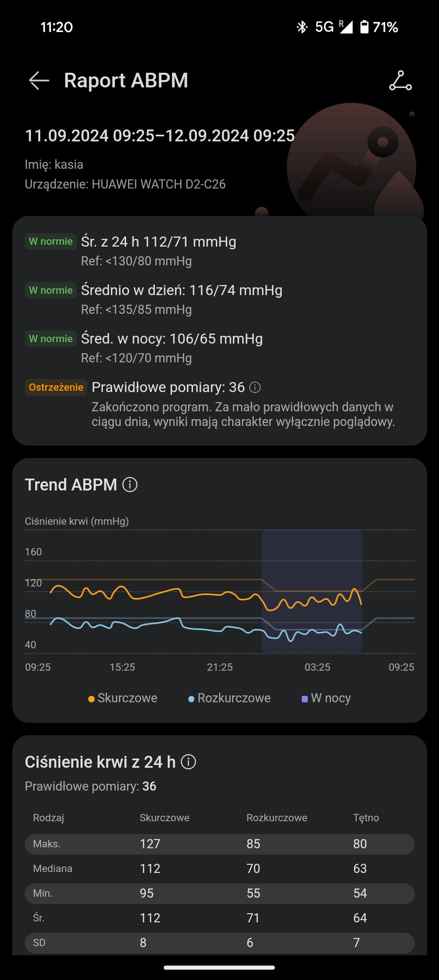Tap info icon beside Ciśnienie krwi z 24 h

pyautogui.click(x=188, y=762)
